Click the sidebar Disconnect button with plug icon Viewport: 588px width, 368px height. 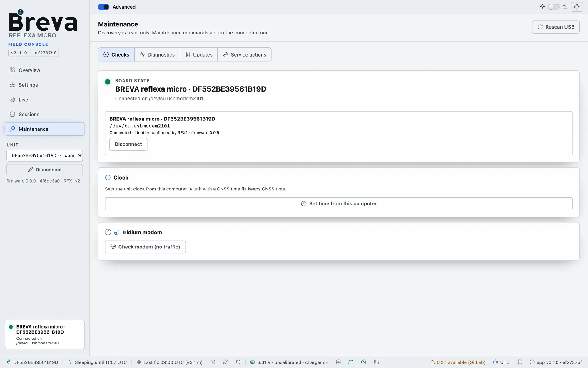[x=45, y=170]
